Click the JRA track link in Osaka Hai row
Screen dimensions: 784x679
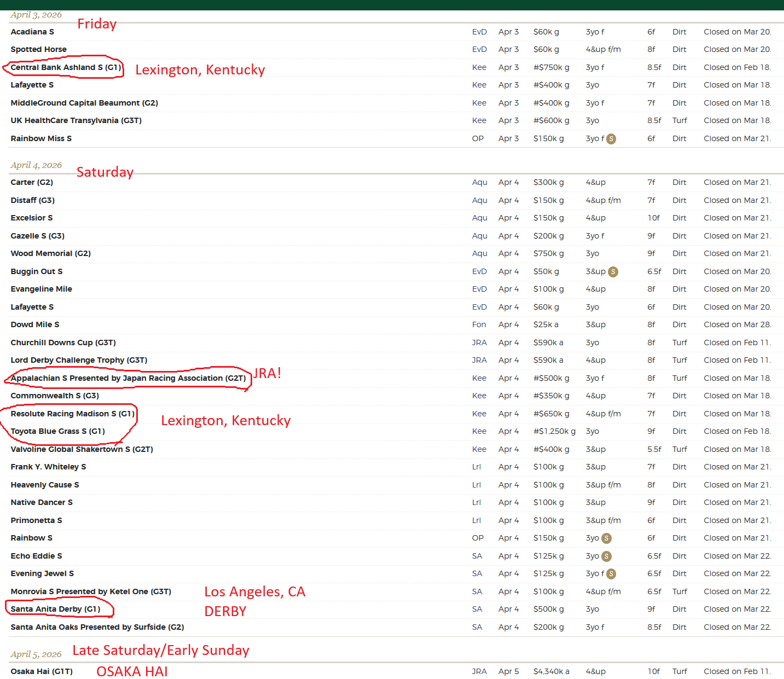[x=479, y=671]
